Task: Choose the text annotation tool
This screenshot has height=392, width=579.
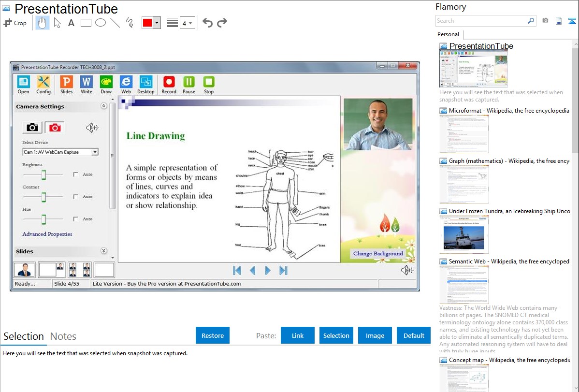Action: click(71, 23)
